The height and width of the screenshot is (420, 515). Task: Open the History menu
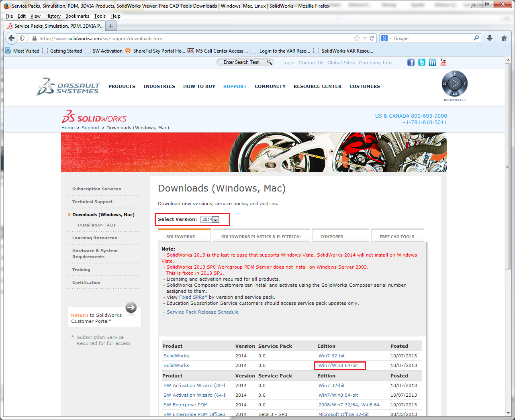pos(53,16)
